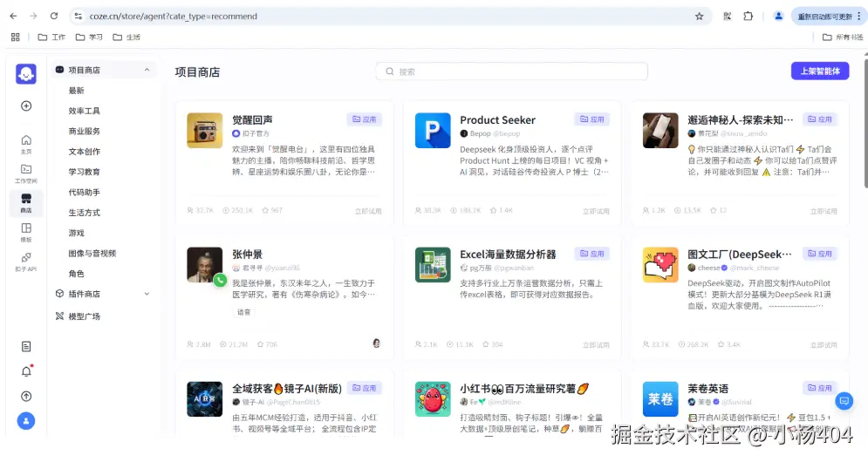This screenshot has width=868, height=462.
Task: Open the 生活 bookmarks folder
Action: tap(126, 37)
